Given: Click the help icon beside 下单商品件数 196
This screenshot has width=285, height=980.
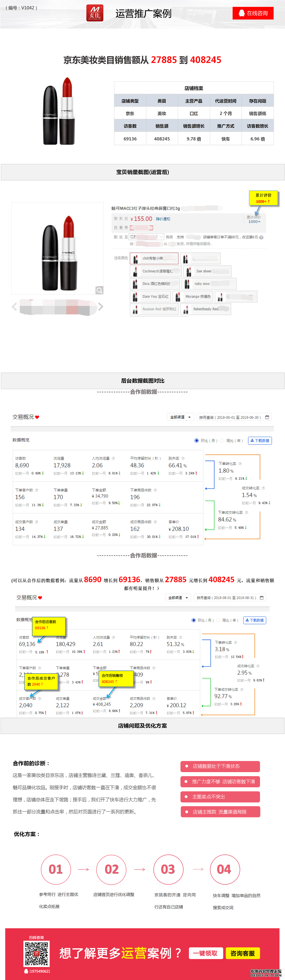Looking at the screenshot, I should click(x=155, y=490).
